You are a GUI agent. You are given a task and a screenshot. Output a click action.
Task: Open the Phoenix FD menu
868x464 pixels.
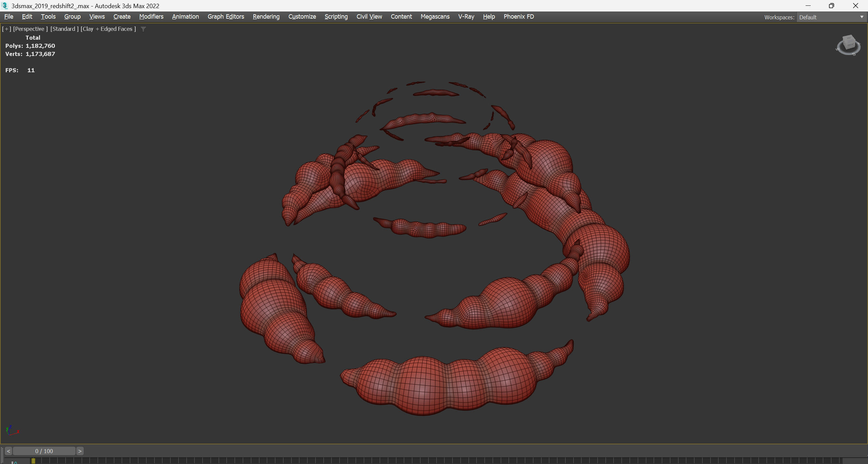pyautogui.click(x=518, y=17)
